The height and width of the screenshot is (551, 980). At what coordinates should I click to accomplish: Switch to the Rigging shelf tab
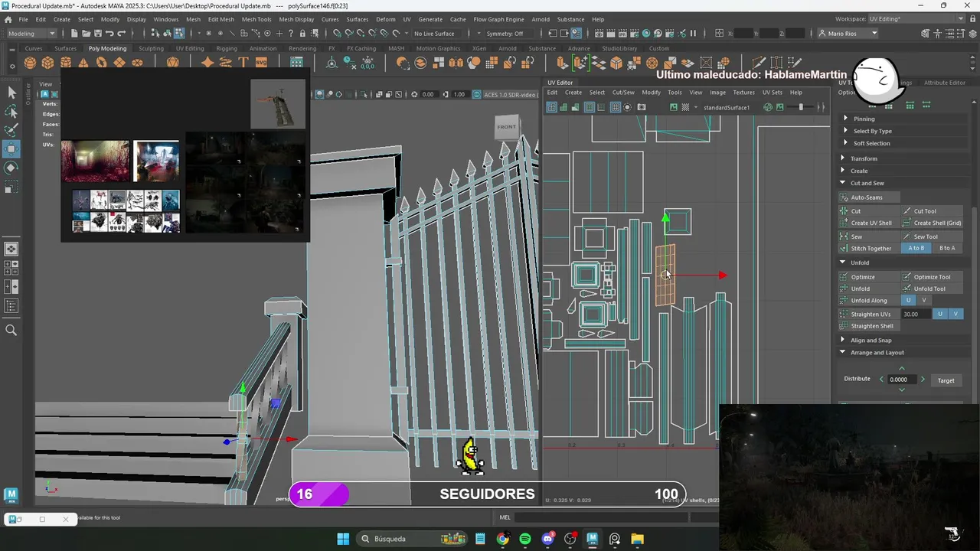tap(227, 48)
